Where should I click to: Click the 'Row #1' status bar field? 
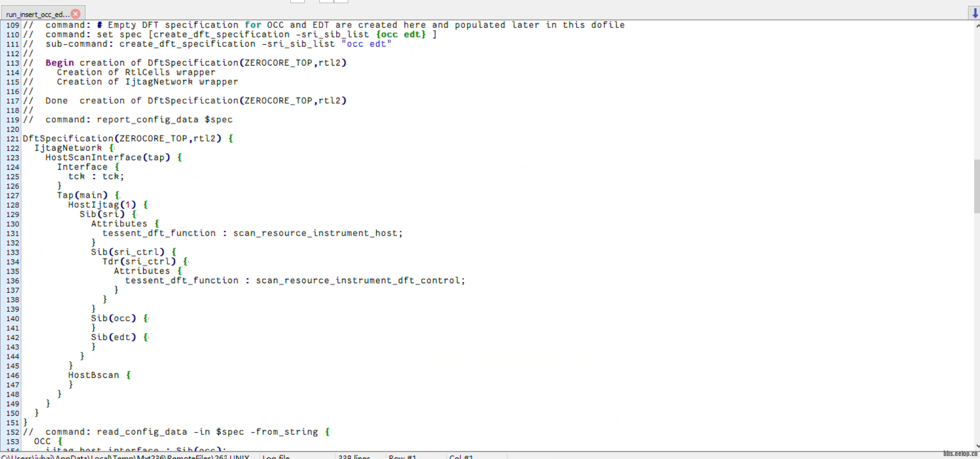pyautogui.click(x=402, y=457)
